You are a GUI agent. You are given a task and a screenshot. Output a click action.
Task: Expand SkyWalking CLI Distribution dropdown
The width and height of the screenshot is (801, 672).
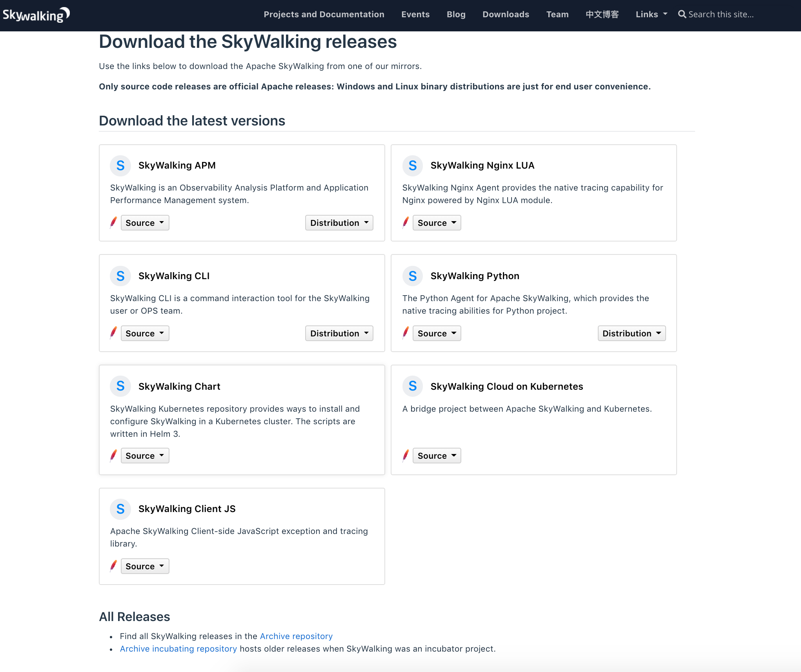(x=339, y=333)
